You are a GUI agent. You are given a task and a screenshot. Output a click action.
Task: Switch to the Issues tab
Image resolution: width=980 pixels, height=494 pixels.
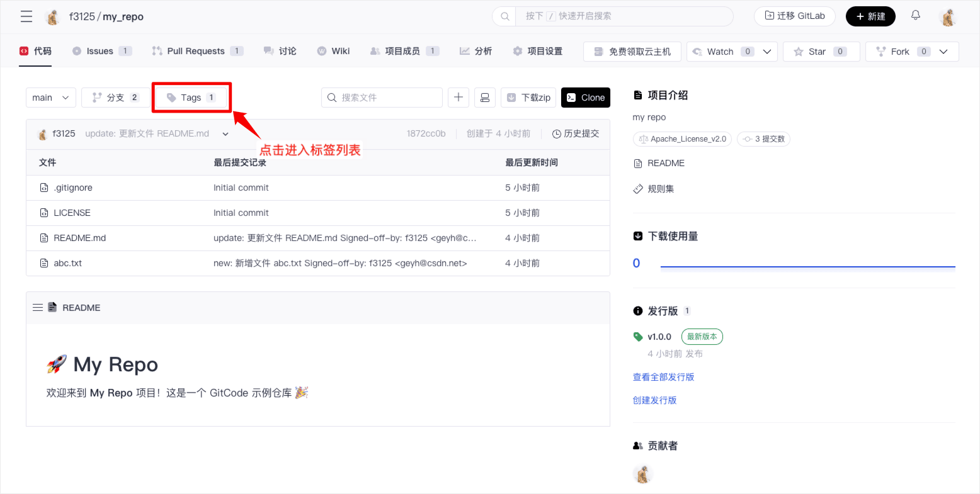click(x=101, y=51)
